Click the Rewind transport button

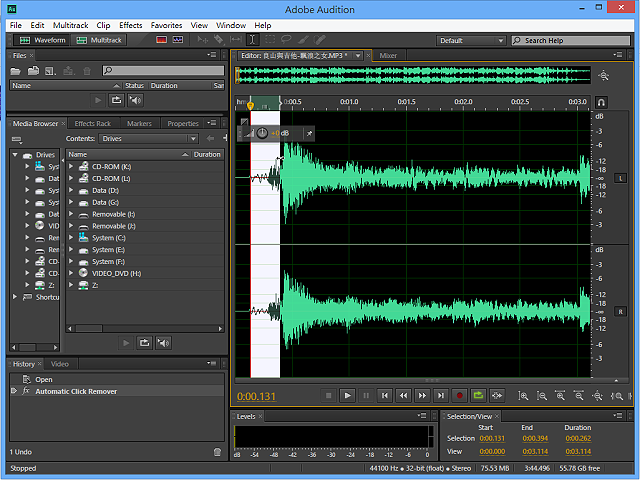point(403,395)
